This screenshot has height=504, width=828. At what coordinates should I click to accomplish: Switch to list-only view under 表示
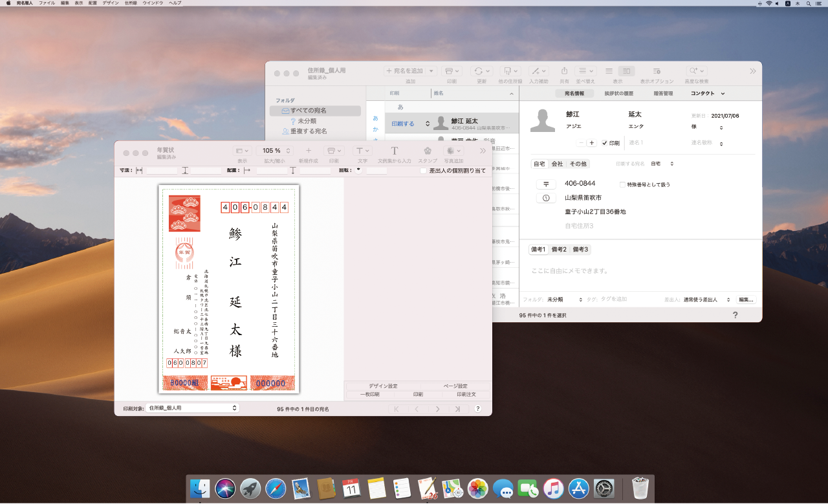tap(609, 71)
